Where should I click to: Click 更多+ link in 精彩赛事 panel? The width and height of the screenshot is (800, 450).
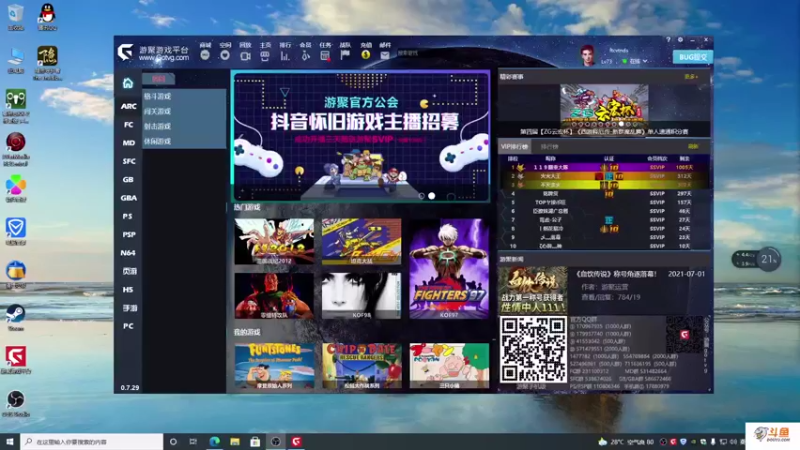click(x=691, y=77)
